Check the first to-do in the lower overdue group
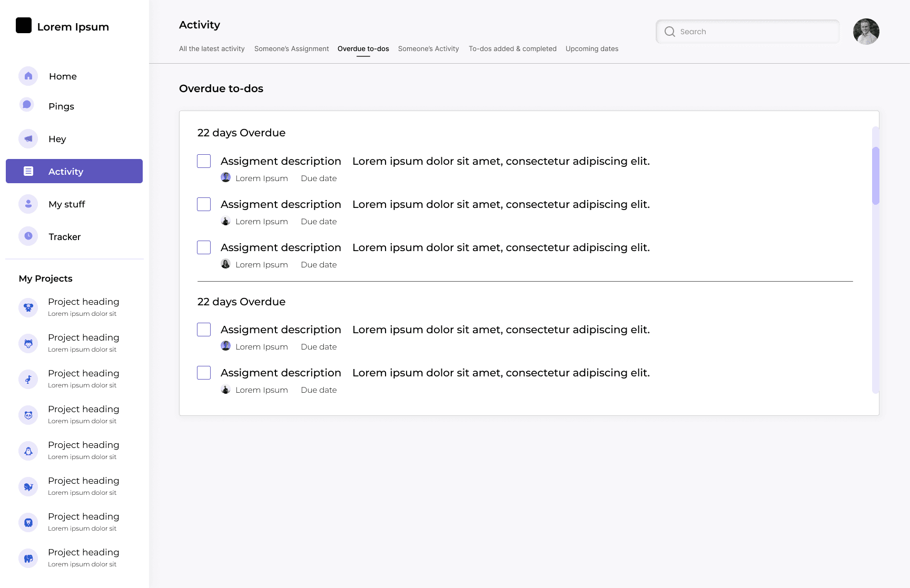Image resolution: width=910 pixels, height=588 pixels. coord(204,330)
